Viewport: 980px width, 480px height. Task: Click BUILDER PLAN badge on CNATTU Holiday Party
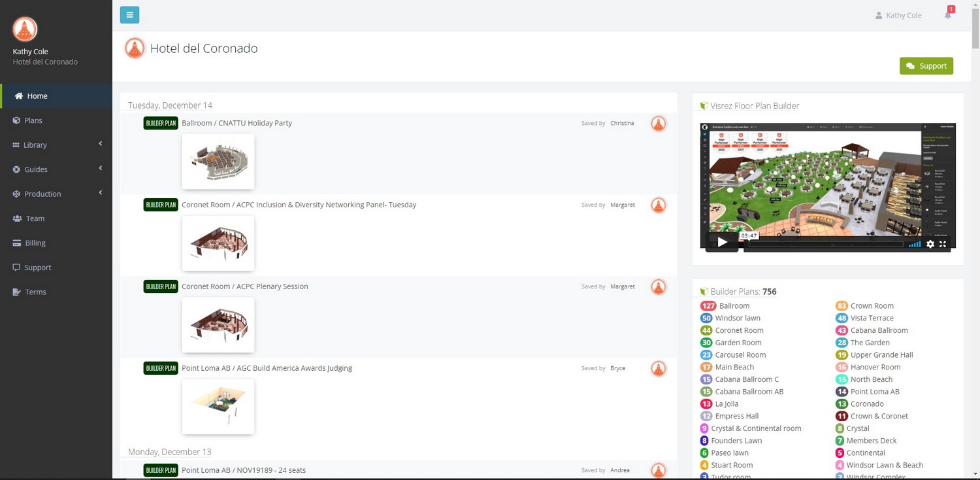point(161,123)
